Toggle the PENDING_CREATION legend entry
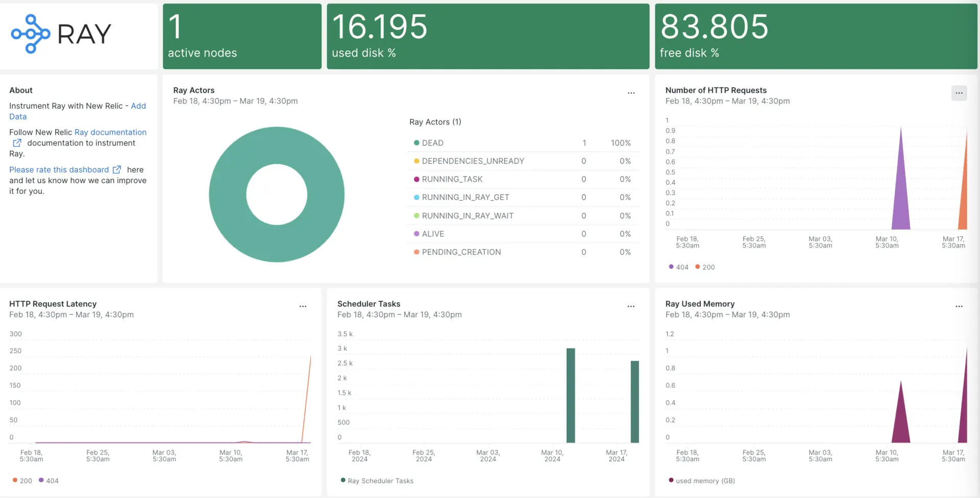 click(x=461, y=252)
